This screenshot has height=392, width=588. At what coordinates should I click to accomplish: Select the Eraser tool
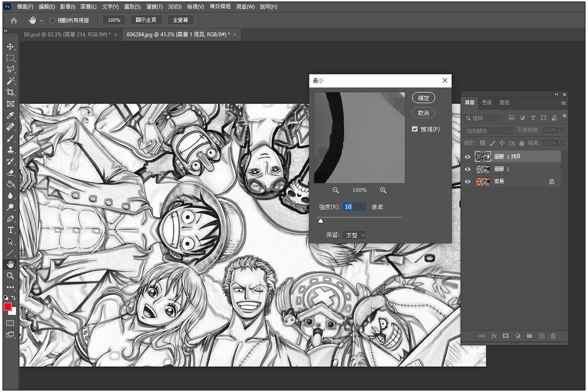tap(10, 172)
